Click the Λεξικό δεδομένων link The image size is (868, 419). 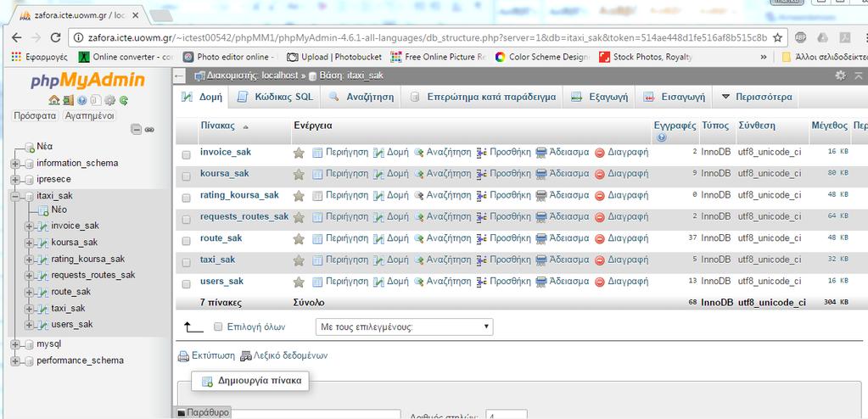[x=284, y=356]
